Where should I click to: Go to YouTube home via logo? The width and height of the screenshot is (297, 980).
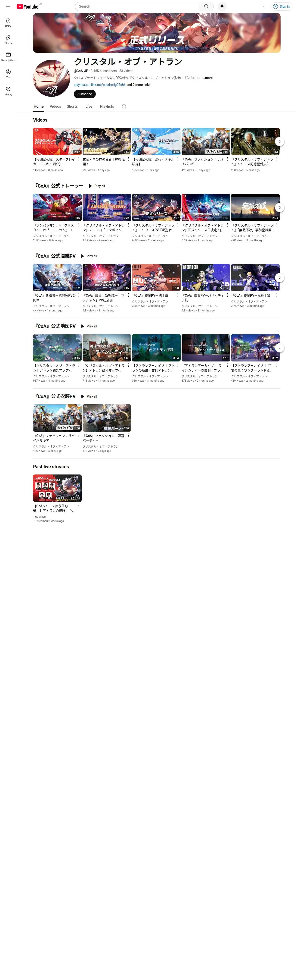(x=27, y=6)
